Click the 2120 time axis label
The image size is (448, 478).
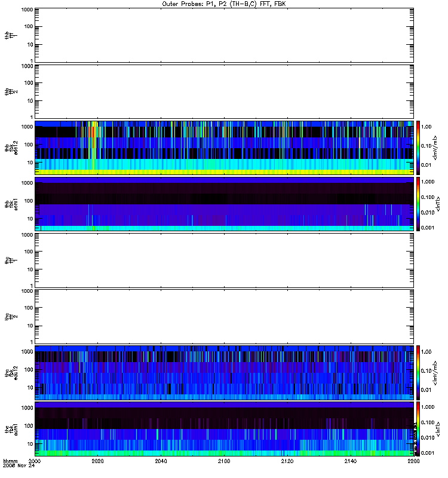tap(287, 461)
